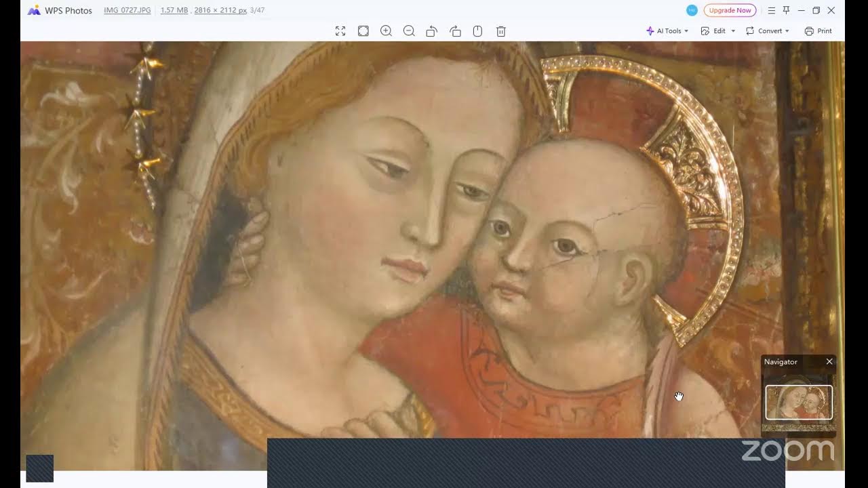Zoom in on the photo

point(387,31)
